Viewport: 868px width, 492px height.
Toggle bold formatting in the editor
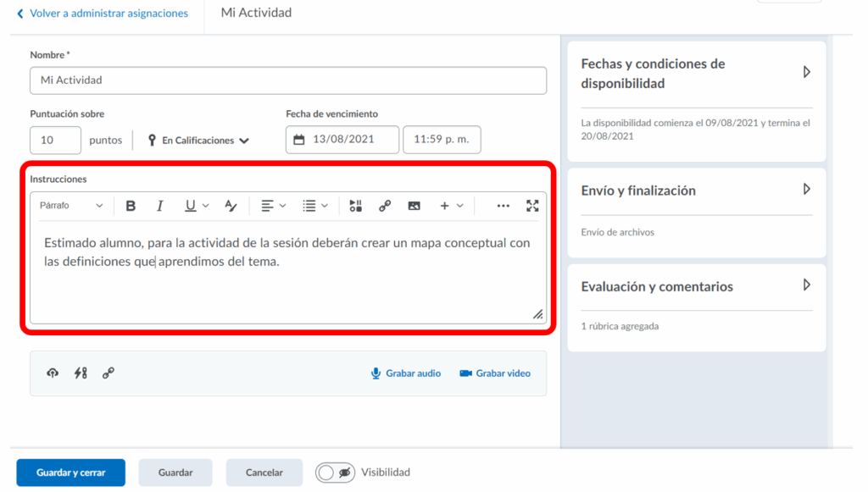pyautogui.click(x=131, y=206)
